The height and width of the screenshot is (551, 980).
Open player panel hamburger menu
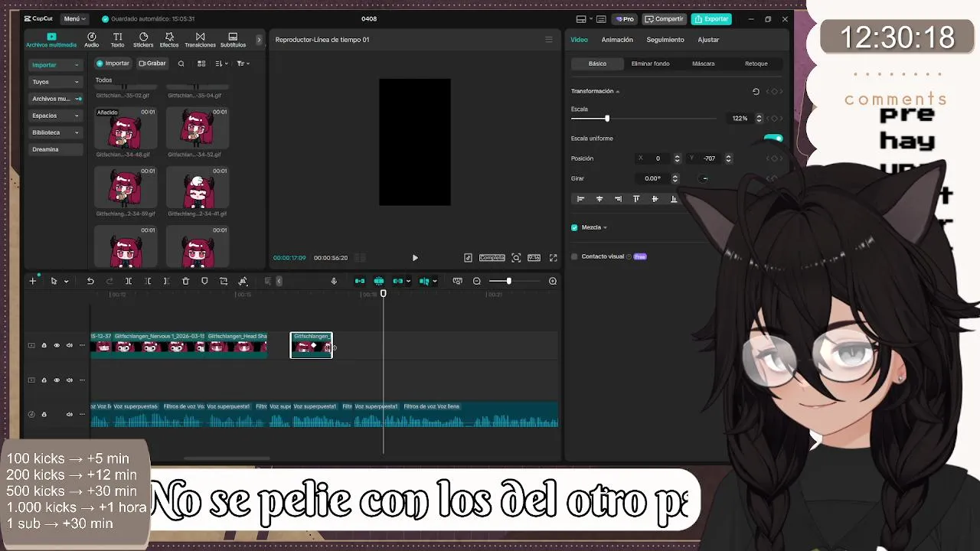pos(548,40)
